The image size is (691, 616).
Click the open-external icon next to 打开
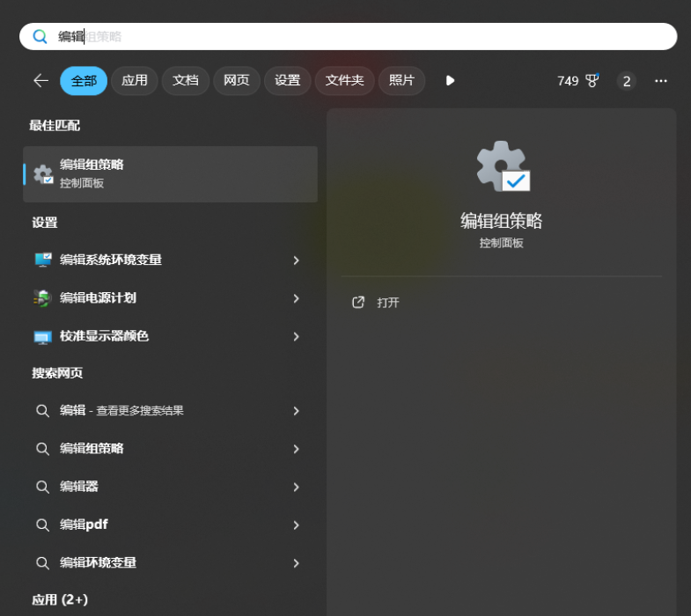(358, 302)
